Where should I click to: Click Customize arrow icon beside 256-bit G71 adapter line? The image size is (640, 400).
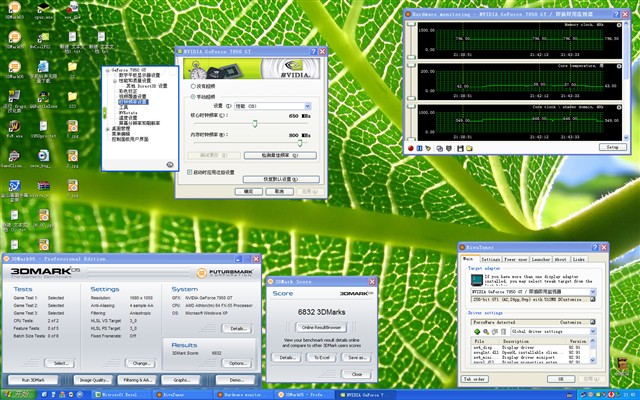pyautogui.click(x=593, y=299)
